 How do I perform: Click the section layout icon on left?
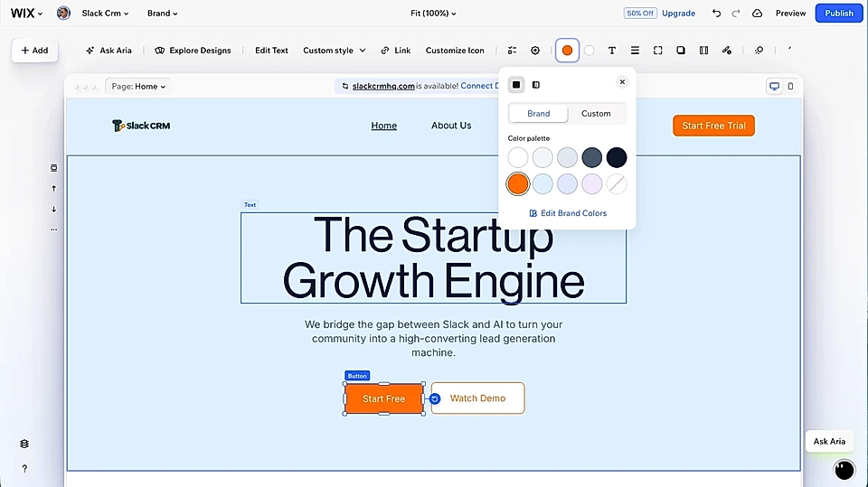coord(53,168)
